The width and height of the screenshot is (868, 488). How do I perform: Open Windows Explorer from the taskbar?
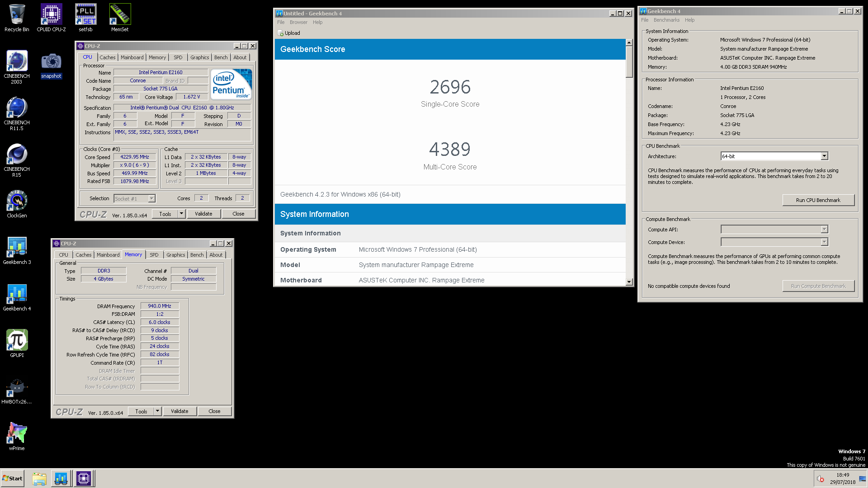(39, 479)
